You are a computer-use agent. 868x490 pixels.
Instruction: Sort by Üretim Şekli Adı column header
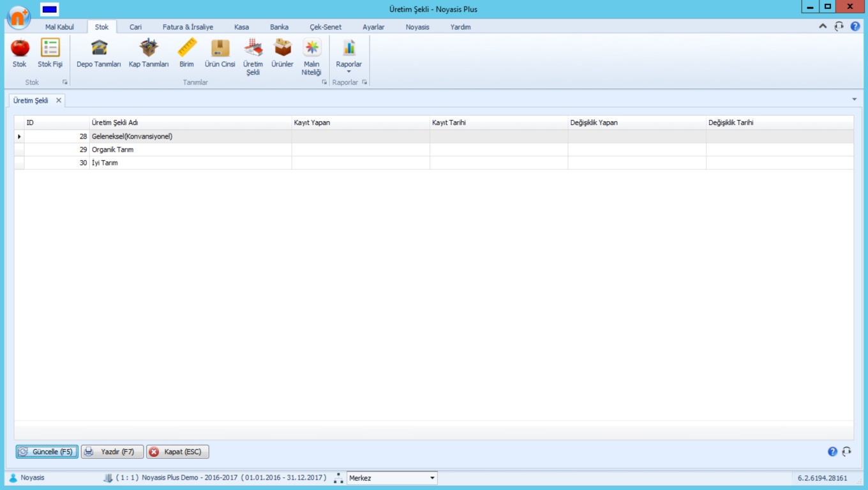191,122
